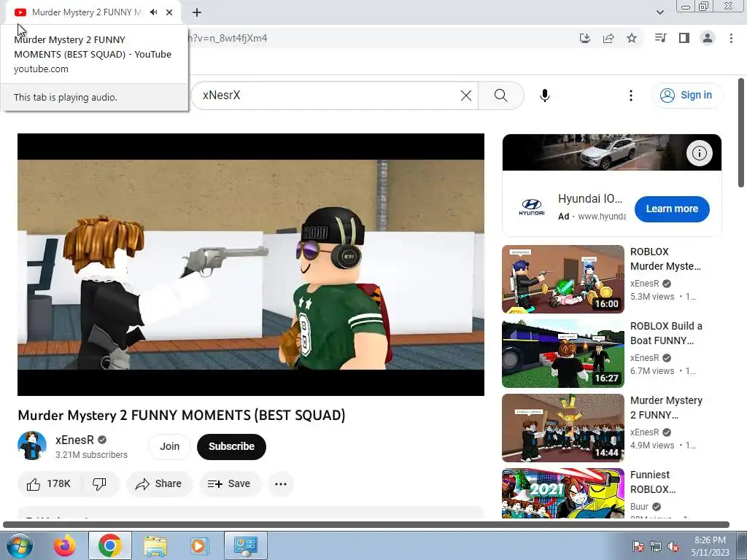Open the 16:00 ROBLOX Murder Mystery thumbnail

(562, 279)
